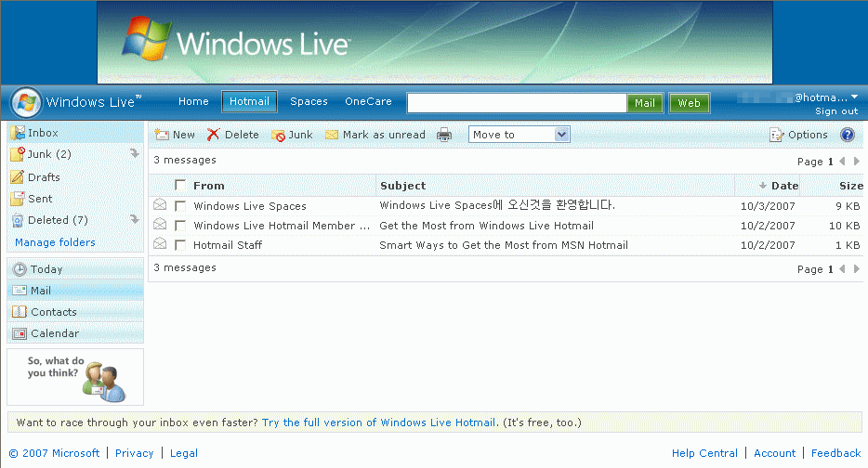Open the Move to dropdown
868x468 pixels.
(519, 135)
